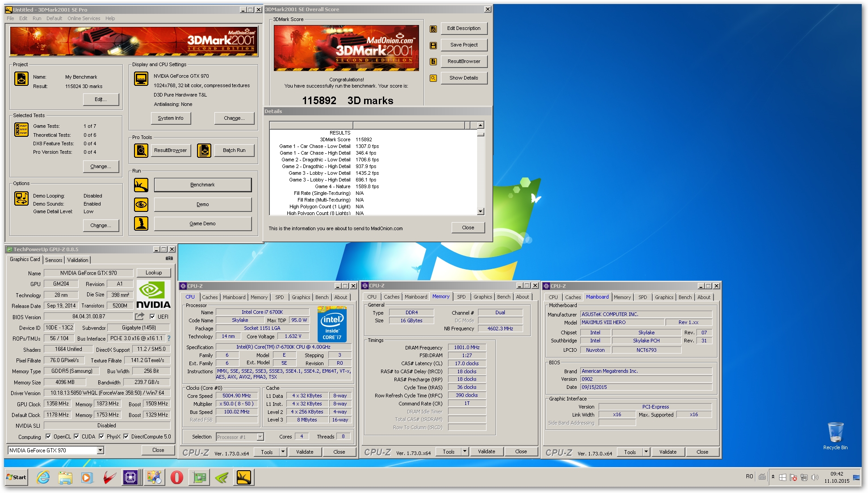Open the Opera browser taskbar icon
Screen dimensions: 868x493
[x=177, y=477]
